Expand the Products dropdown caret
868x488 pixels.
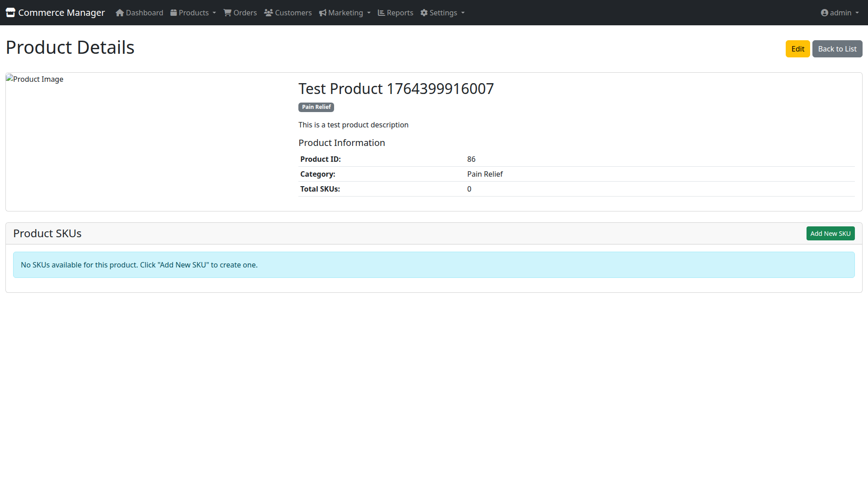coord(214,13)
